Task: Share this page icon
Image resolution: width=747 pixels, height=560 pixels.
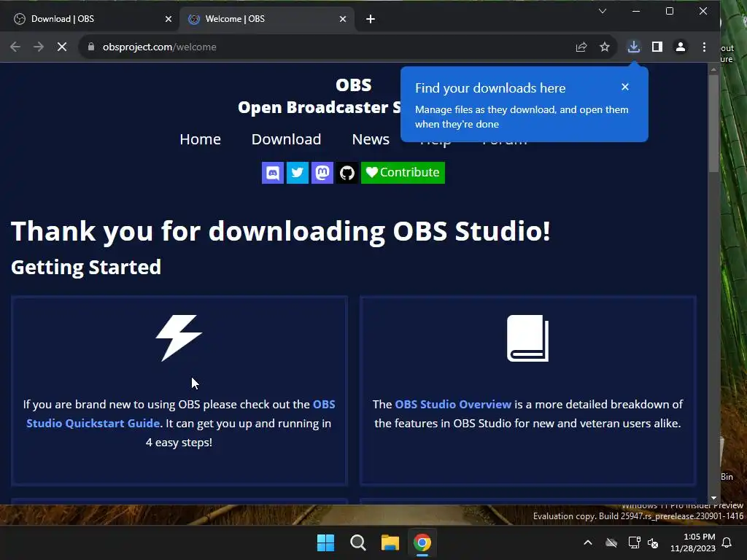Action: tap(581, 47)
